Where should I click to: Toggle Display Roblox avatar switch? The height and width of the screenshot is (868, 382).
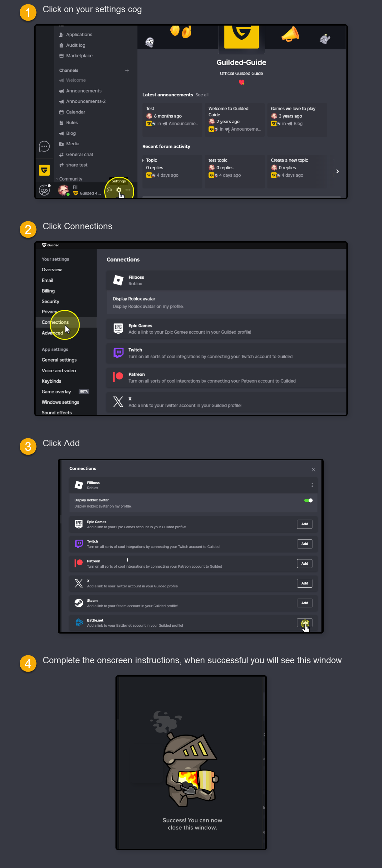308,500
